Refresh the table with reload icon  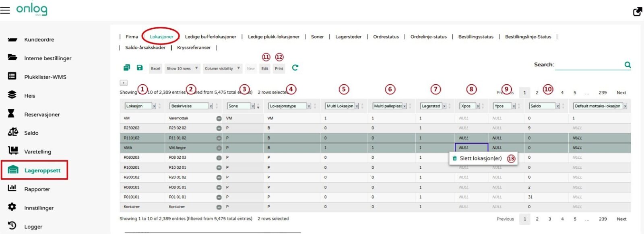tap(295, 68)
